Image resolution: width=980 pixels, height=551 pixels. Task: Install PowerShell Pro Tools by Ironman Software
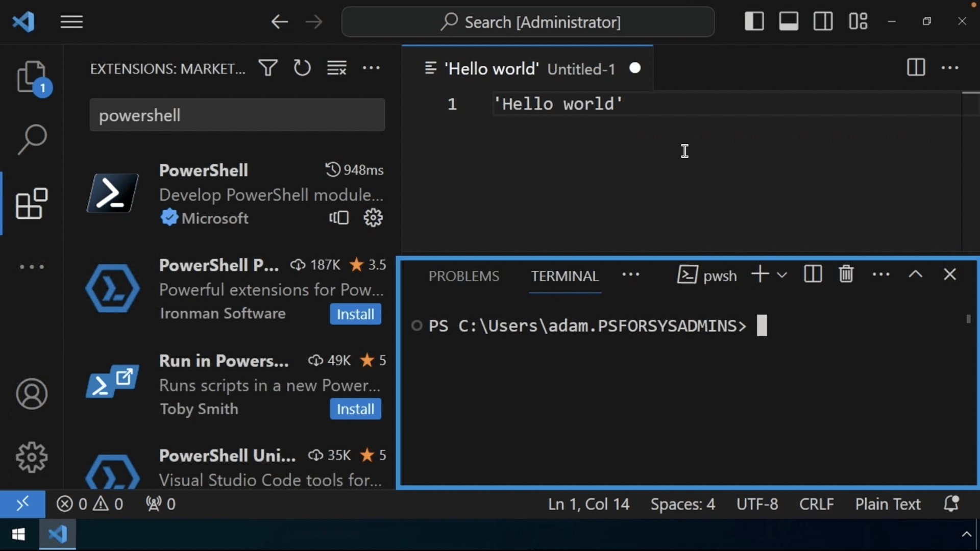[x=355, y=314]
